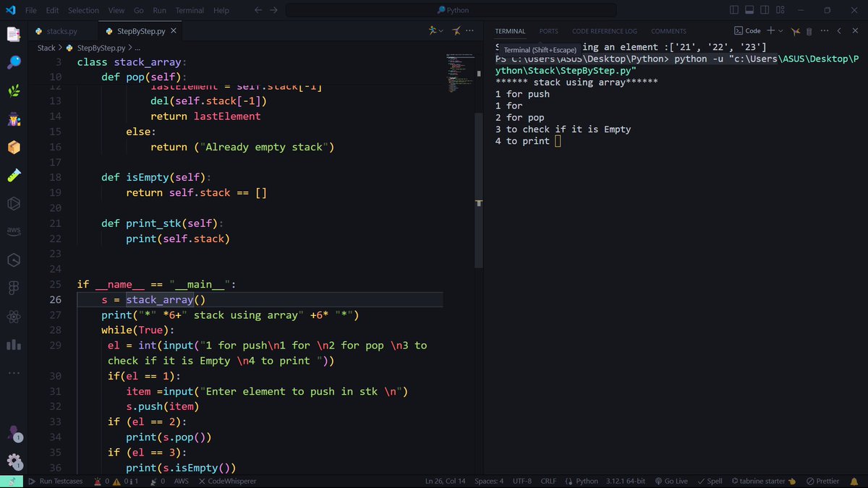The height and width of the screenshot is (488, 868).
Task: Select the TERMINAL panel tab
Action: 510,31
